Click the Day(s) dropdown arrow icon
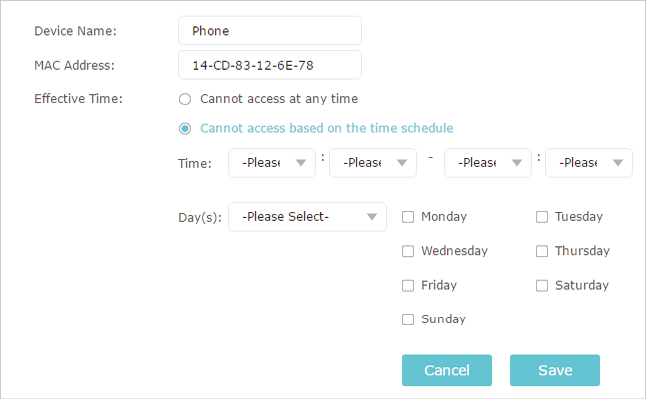The height and width of the screenshot is (399, 646). 372,217
